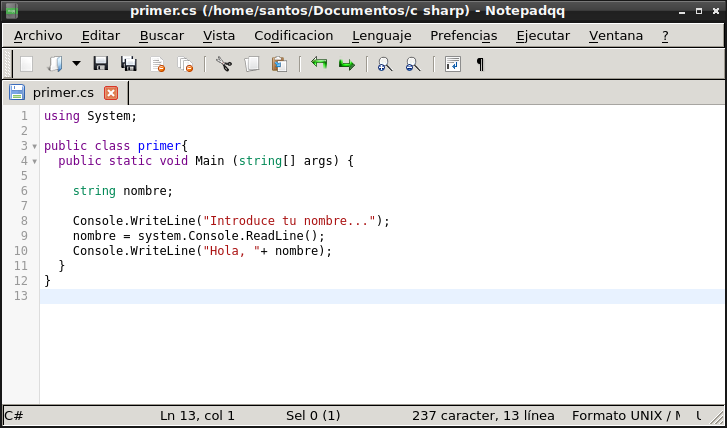This screenshot has width=727, height=428.
Task: Open the Editar menu
Action: (x=101, y=36)
